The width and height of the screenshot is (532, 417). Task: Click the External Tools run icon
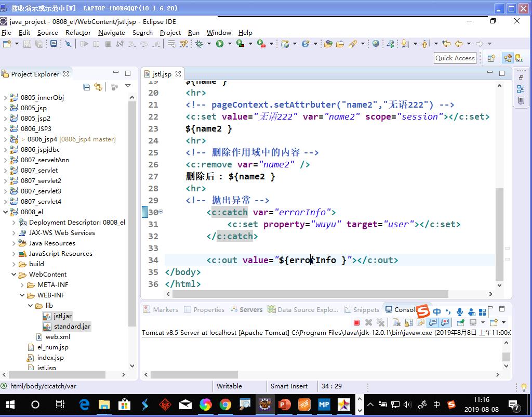point(261,44)
